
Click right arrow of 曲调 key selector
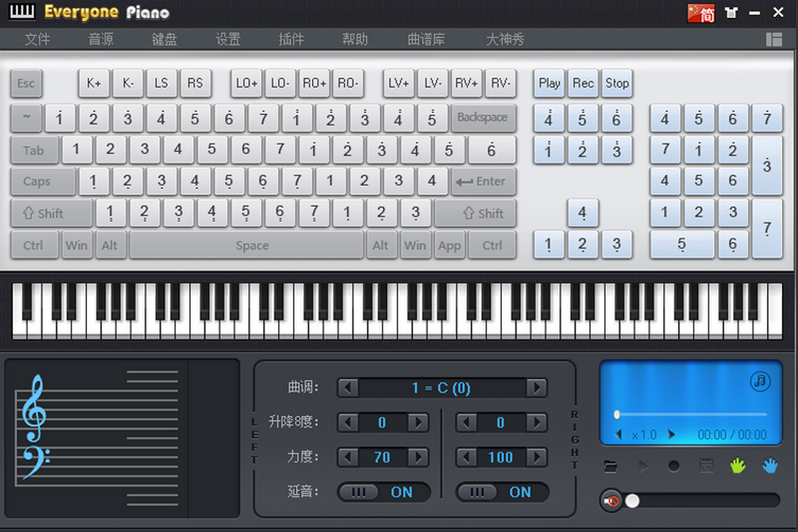click(x=536, y=388)
